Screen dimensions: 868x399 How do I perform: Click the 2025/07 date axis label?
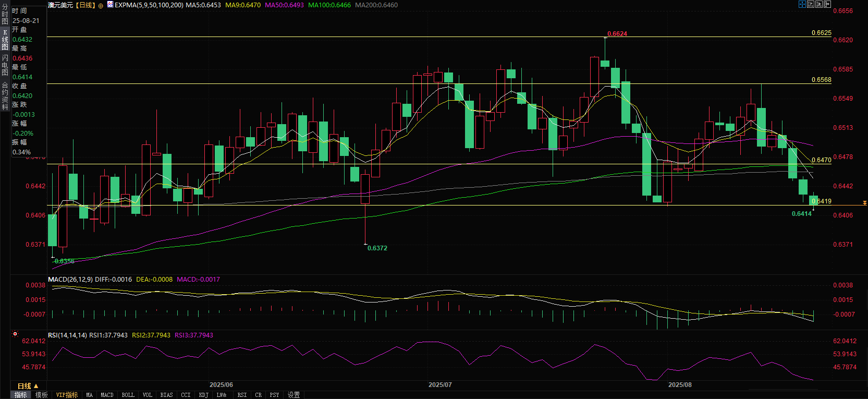tap(440, 384)
